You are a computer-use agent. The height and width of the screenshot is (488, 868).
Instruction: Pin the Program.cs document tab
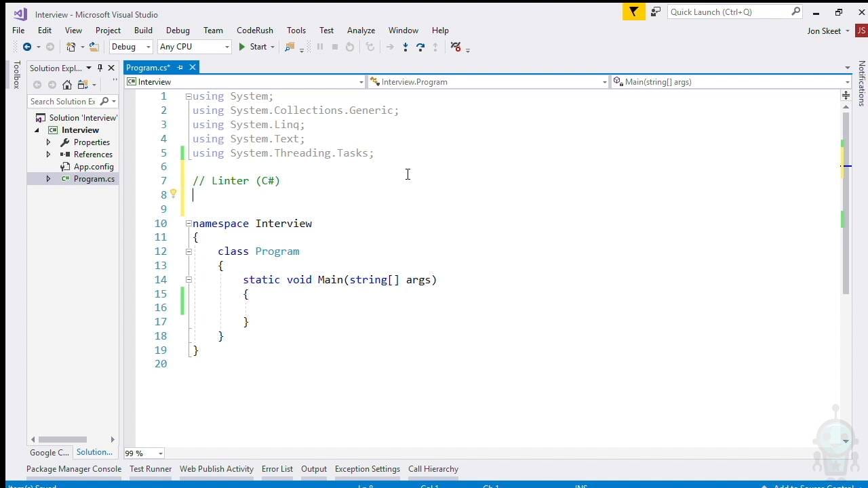click(179, 67)
